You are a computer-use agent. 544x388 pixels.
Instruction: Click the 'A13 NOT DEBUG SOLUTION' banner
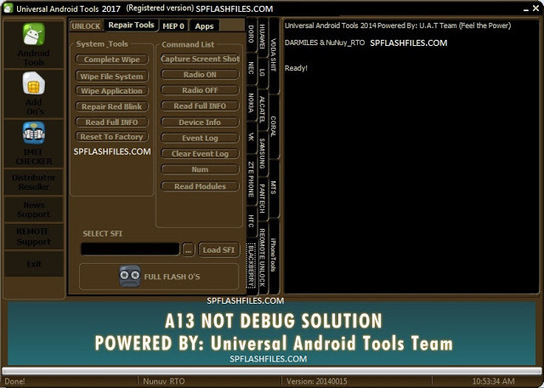click(x=273, y=320)
